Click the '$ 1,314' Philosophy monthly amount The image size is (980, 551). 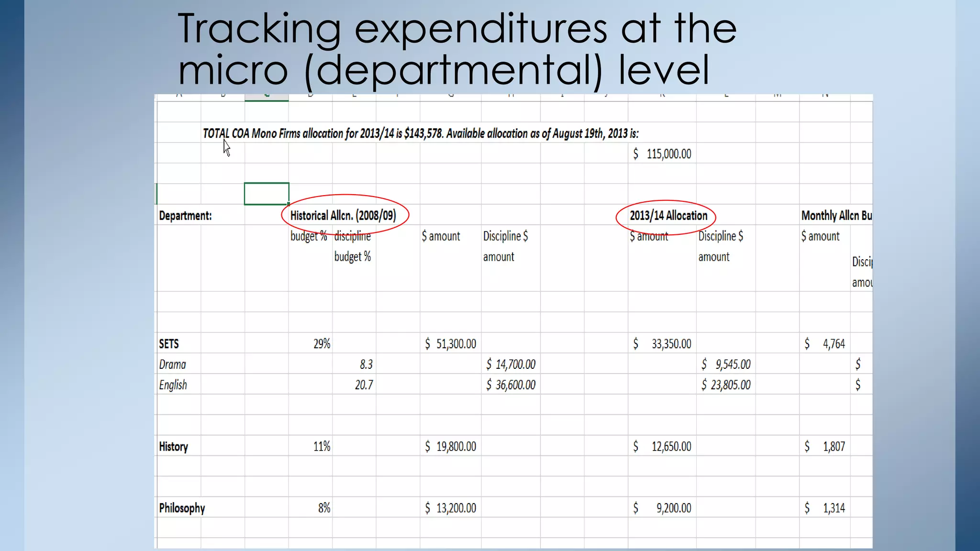[x=825, y=508]
